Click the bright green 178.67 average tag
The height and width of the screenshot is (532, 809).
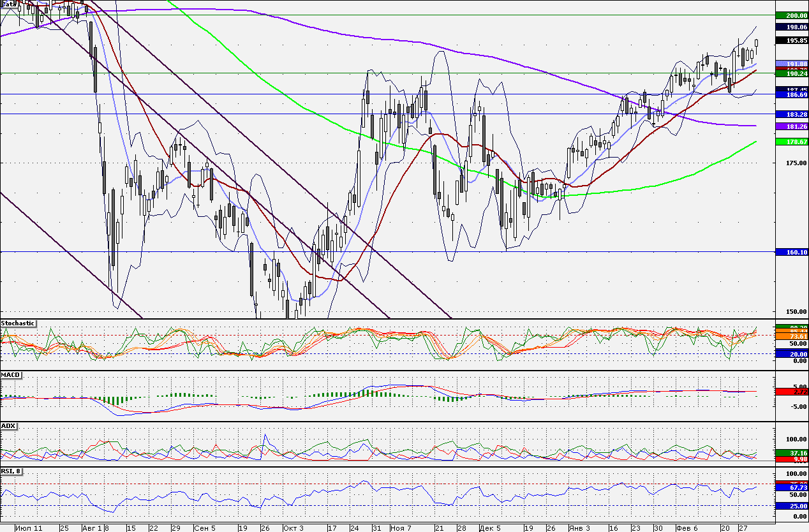click(792, 142)
